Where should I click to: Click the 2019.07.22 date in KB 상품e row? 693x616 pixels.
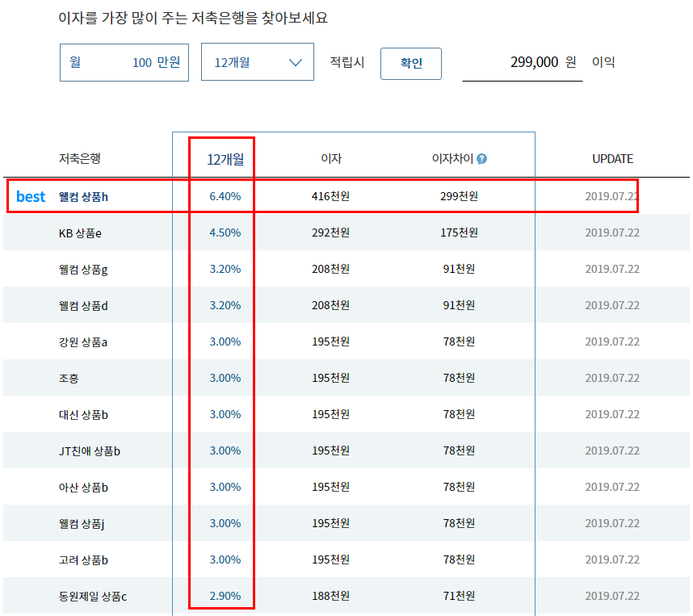[612, 233]
